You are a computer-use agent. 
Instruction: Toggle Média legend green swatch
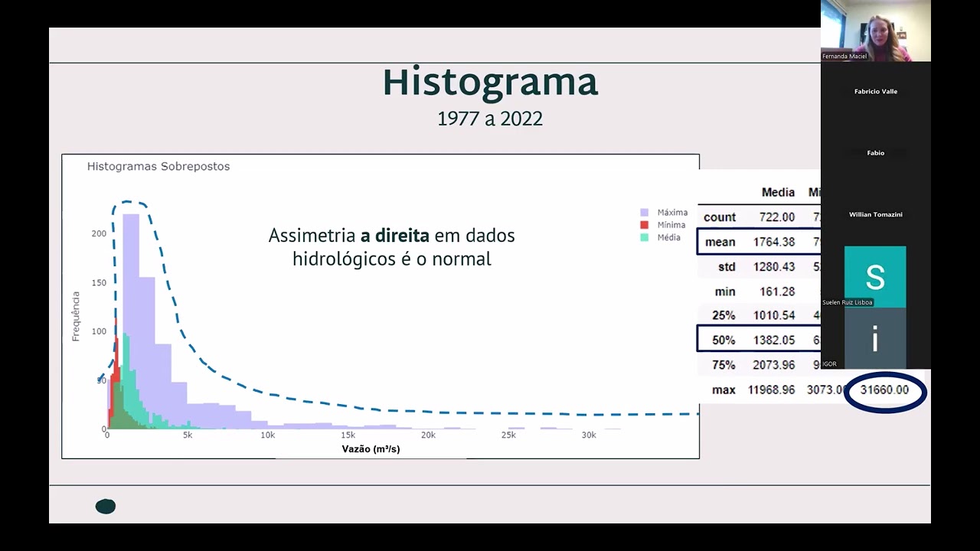(644, 237)
